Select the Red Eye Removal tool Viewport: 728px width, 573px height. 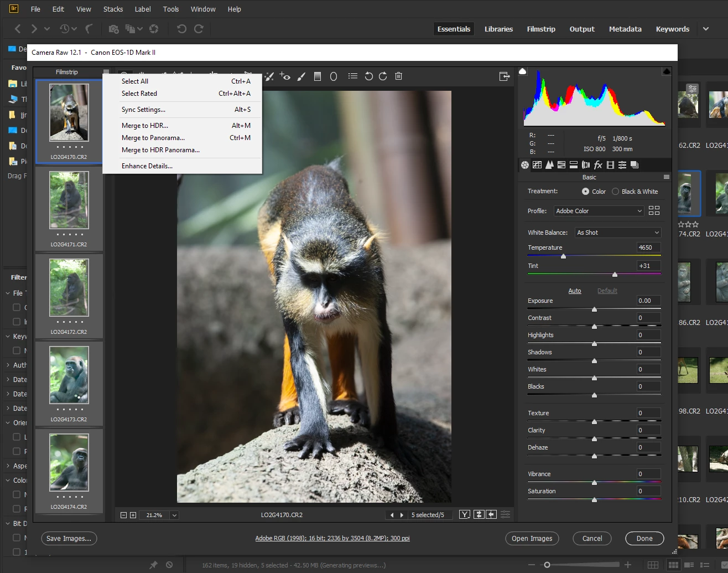(x=285, y=76)
